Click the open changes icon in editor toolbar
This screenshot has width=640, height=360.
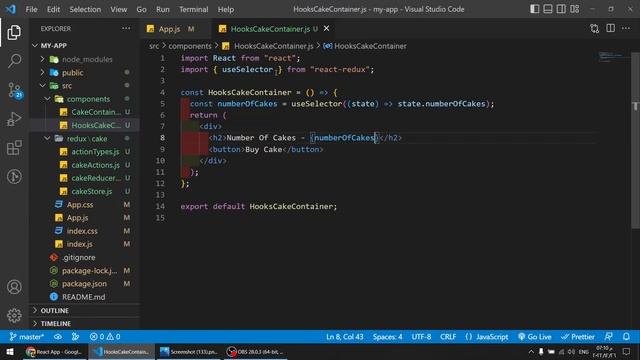(x=595, y=28)
